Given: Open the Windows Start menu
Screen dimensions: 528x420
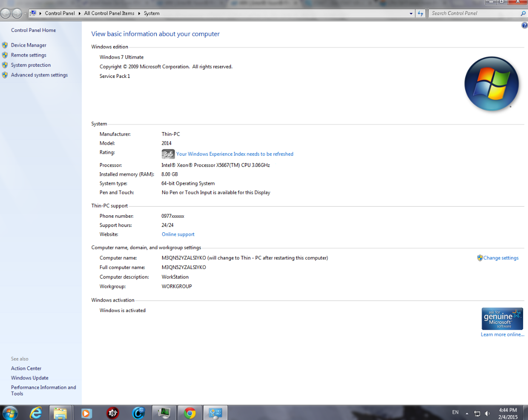Looking at the screenshot, I should (x=9, y=413).
